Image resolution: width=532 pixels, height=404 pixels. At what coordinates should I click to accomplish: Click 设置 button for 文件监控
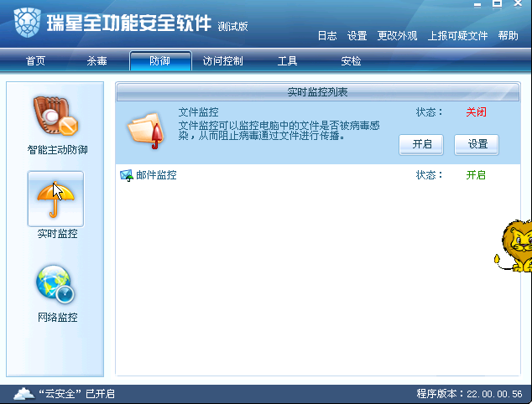(x=477, y=145)
